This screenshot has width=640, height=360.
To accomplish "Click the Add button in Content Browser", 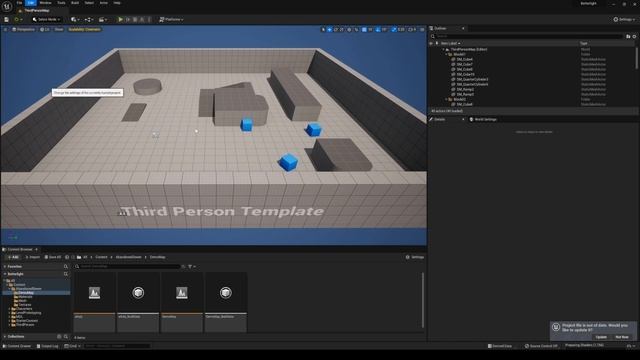I will coord(13,257).
